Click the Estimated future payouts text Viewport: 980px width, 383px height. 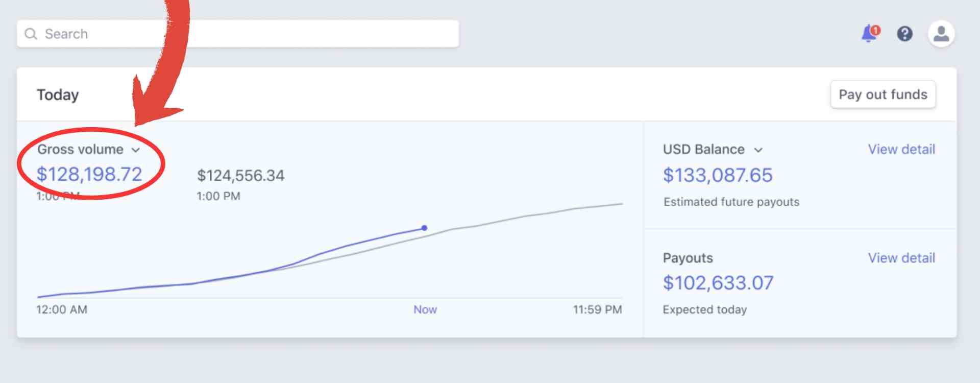(x=731, y=202)
